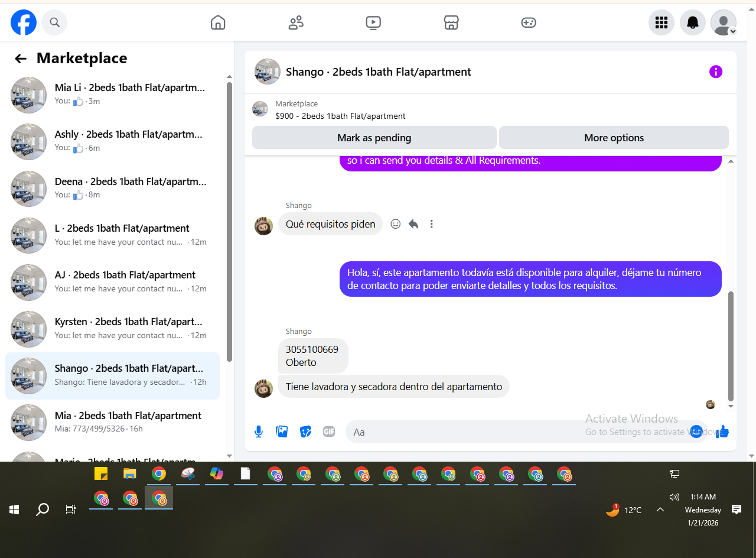Open the Facebook menu grid
This screenshot has height=558, width=756.
pyautogui.click(x=661, y=22)
